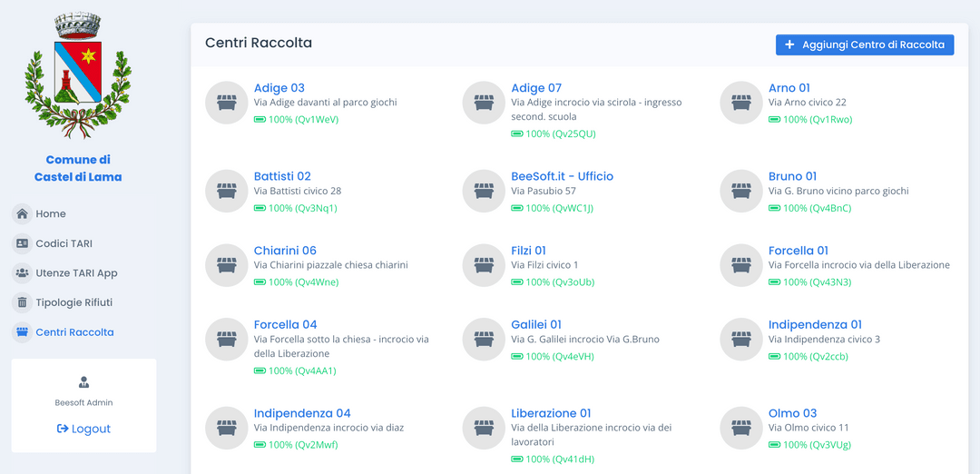Click the Arno 01 battery status 100% (Qv1Rwo)
The height and width of the screenshot is (474, 980).
click(x=810, y=119)
